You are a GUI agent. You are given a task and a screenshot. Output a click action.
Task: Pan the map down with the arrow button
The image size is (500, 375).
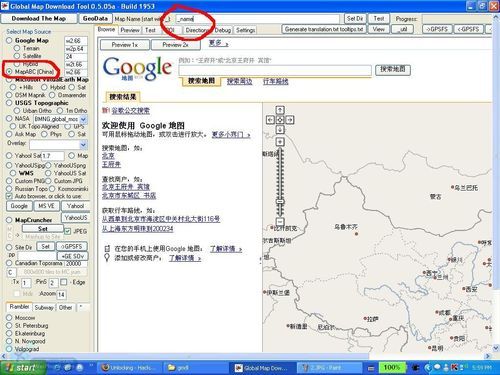click(x=280, y=129)
